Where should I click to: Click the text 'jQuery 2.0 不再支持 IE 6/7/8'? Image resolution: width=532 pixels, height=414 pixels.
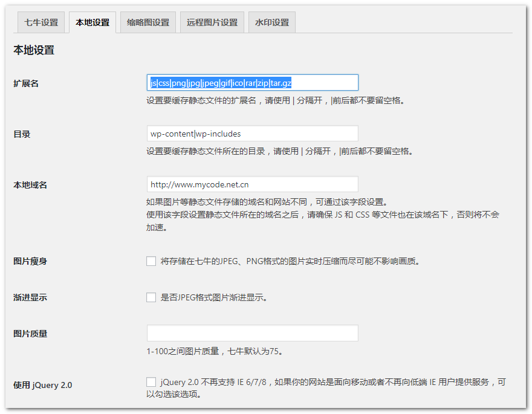[x=213, y=383]
